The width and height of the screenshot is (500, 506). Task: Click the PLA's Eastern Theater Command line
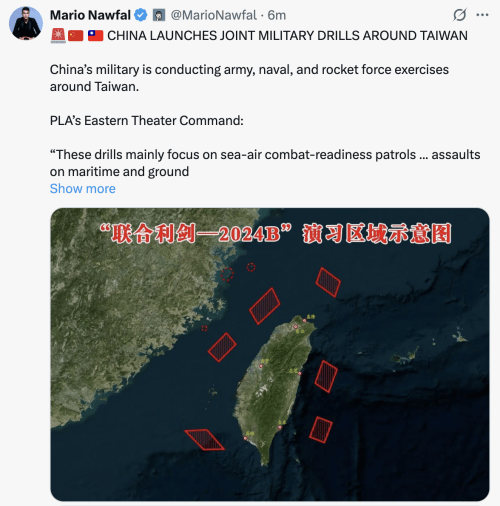point(147,121)
